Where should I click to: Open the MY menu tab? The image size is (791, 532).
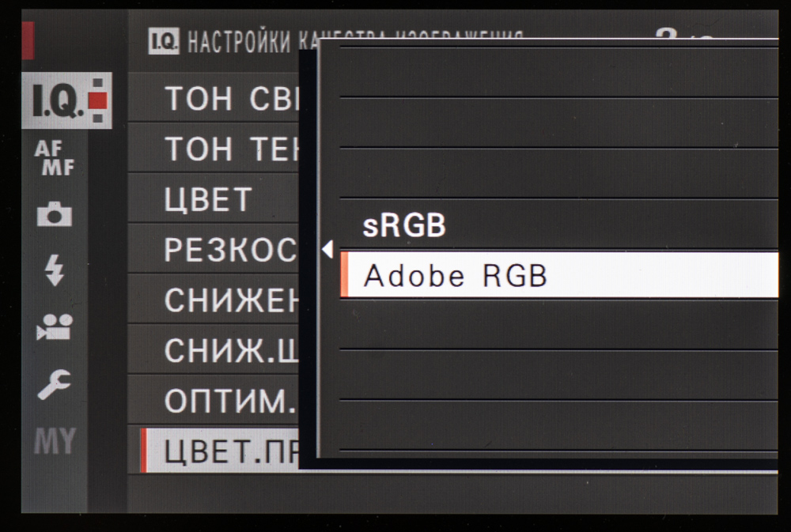55,441
